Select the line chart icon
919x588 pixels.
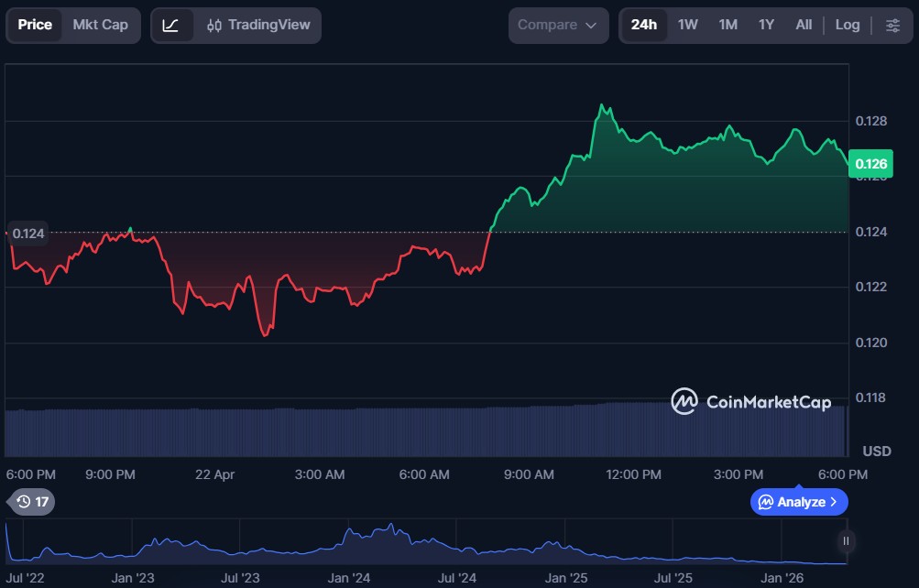[x=171, y=26]
